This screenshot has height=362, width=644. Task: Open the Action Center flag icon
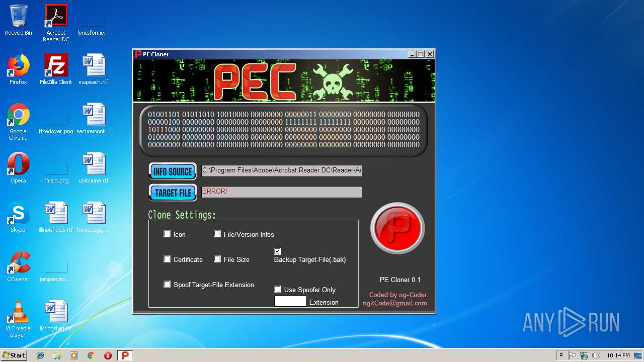pos(572,355)
